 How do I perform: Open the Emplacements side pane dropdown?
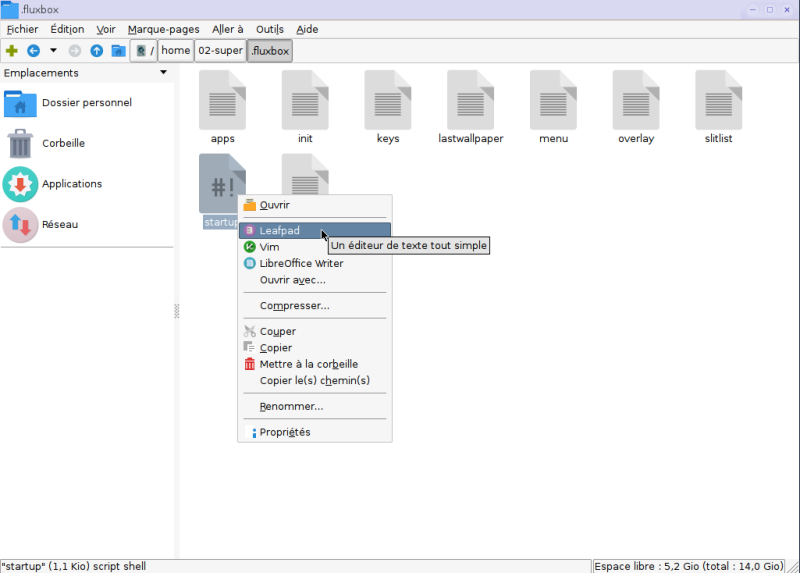pos(163,72)
